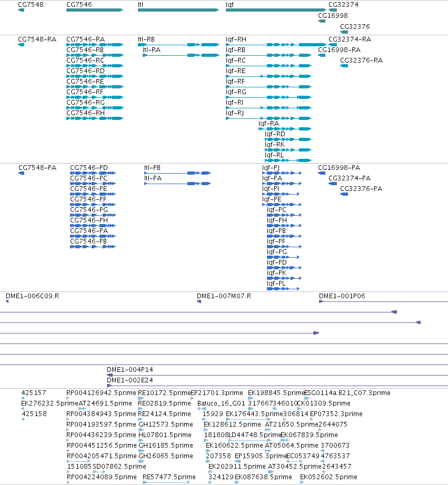Click the EP07352.3prime EST label

pyautogui.click(x=336, y=414)
